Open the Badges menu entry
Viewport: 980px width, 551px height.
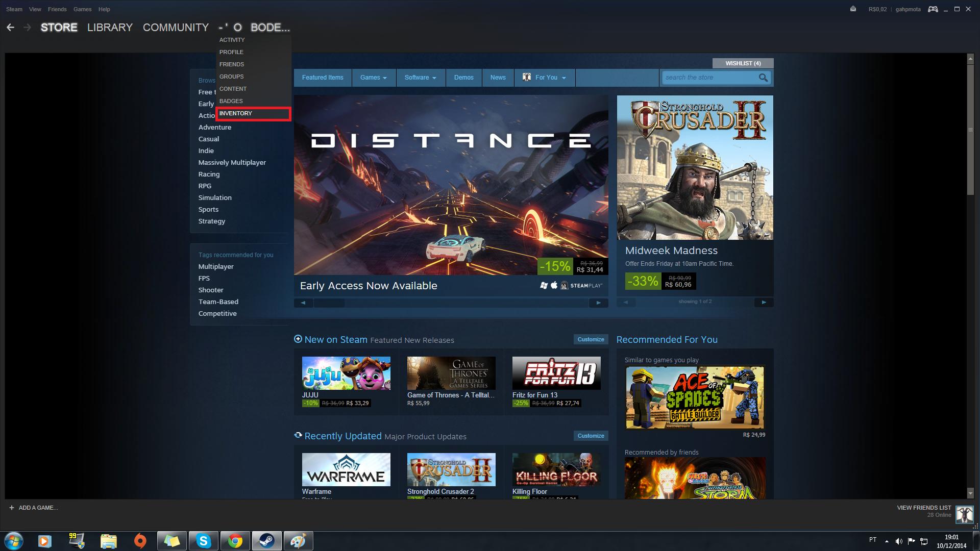[x=231, y=101]
